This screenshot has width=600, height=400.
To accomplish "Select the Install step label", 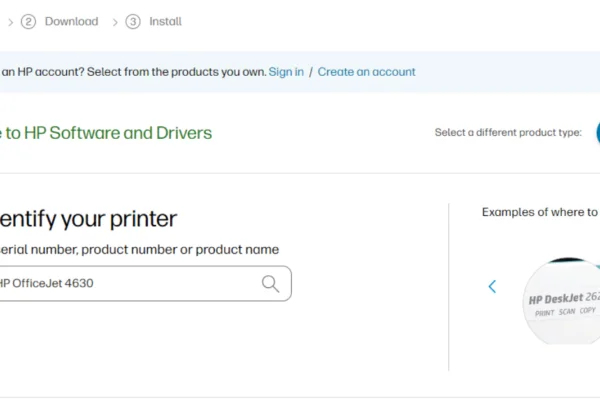I will [x=166, y=21].
